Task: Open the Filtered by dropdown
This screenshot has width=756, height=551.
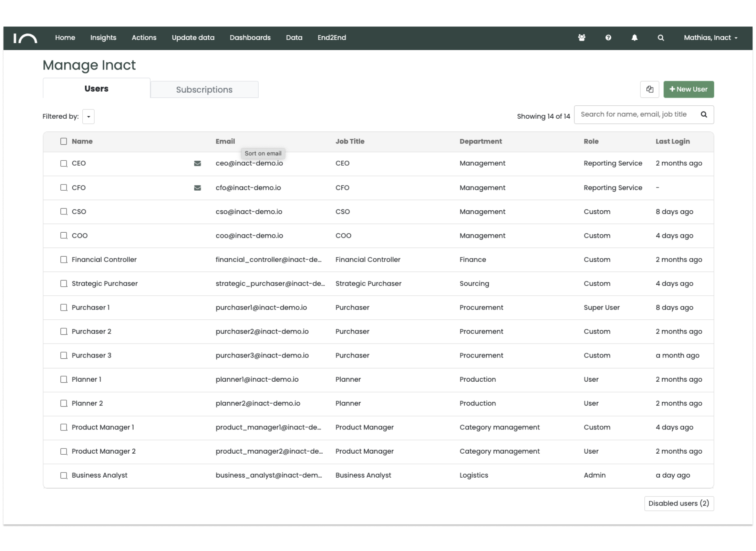Action: click(89, 116)
